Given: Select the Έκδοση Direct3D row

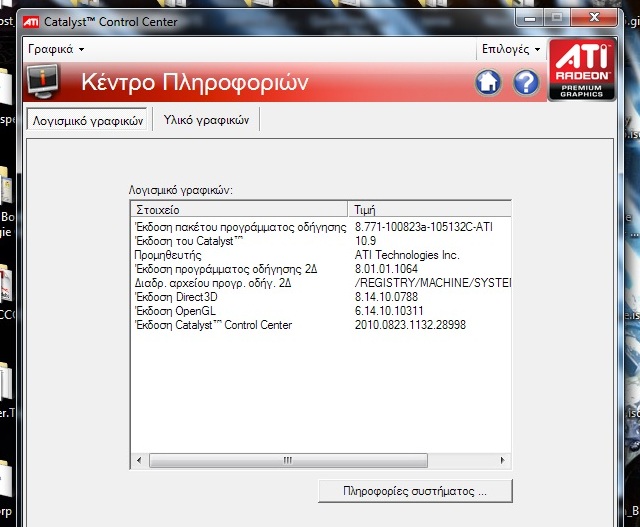Looking at the screenshot, I should coord(321,297).
